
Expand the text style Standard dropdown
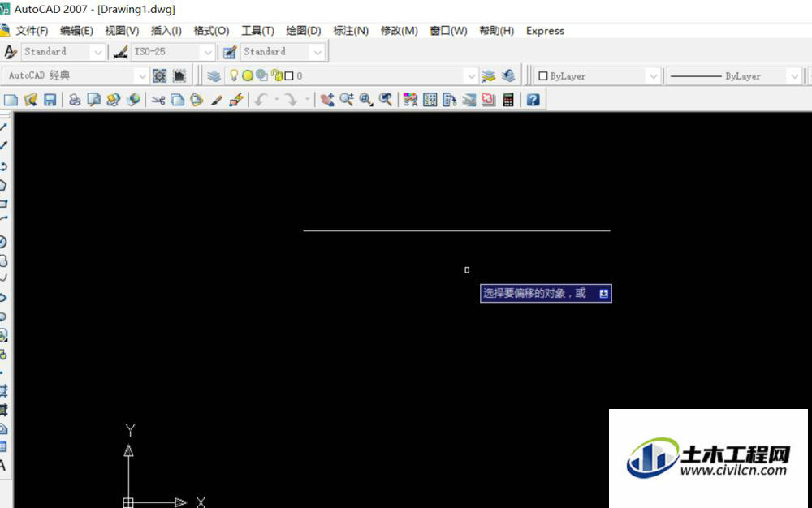(x=98, y=52)
